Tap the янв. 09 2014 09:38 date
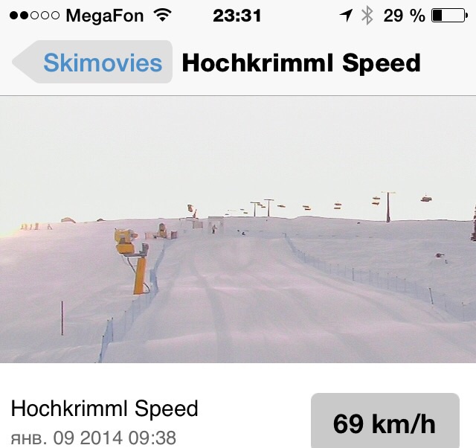 pos(94,438)
